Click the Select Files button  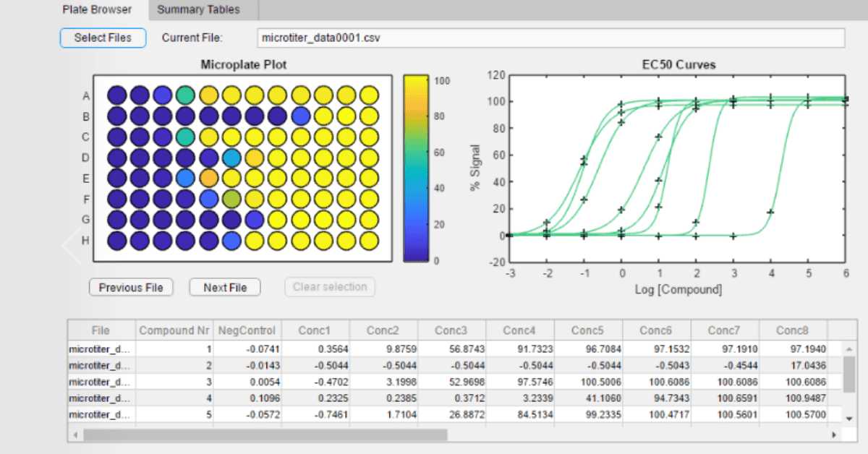(x=103, y=38)
